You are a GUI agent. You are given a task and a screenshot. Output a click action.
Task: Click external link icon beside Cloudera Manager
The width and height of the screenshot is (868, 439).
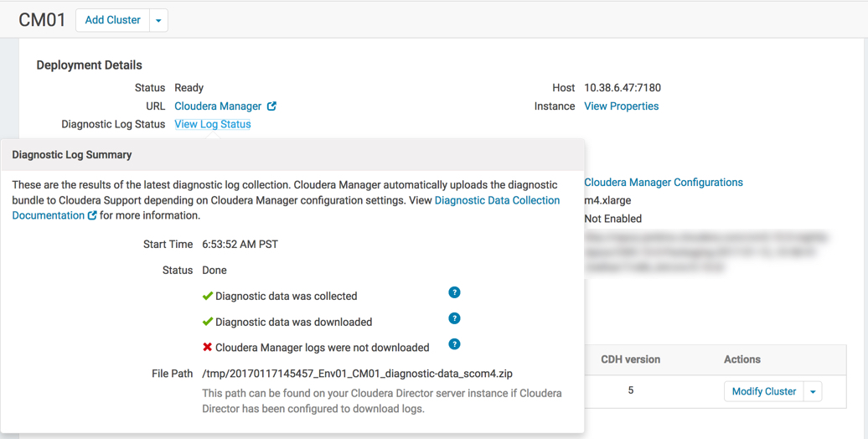271,106
